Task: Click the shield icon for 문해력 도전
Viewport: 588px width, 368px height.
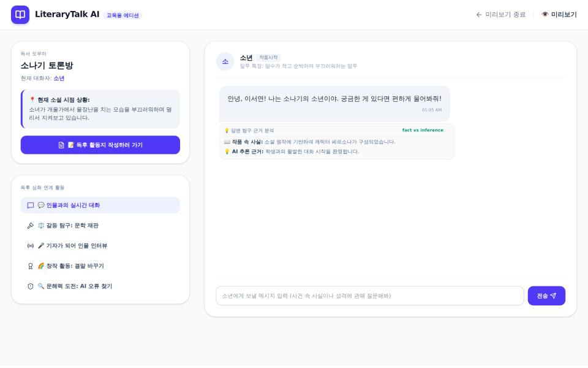Action: click(31, 286)
